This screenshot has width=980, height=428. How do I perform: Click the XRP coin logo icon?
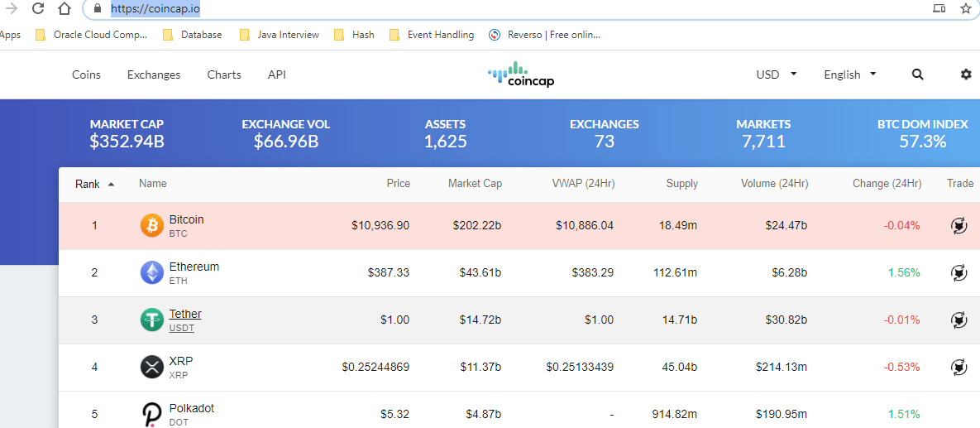point(152,367)
